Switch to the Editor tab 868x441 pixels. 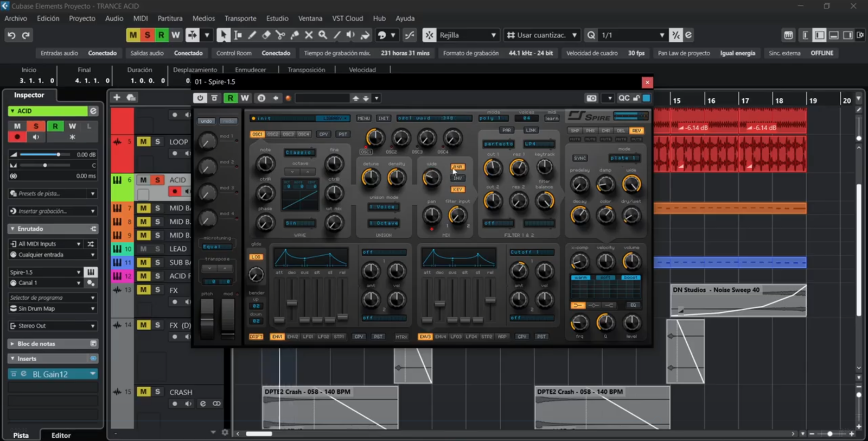[x=61, y=435]
